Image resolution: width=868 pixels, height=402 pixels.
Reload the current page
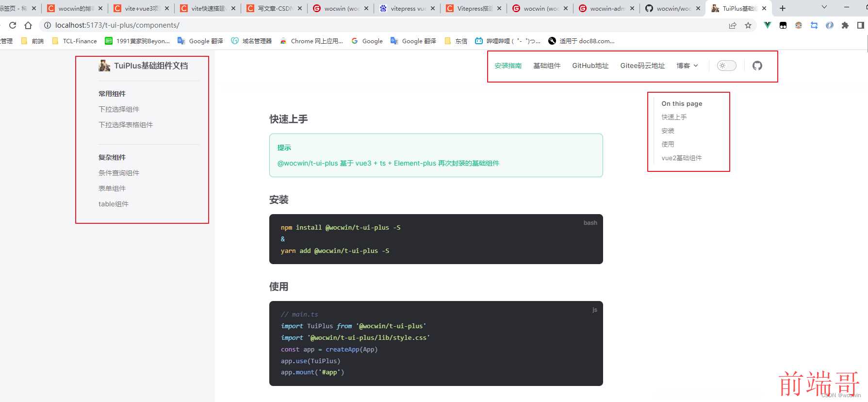(13, 25)
